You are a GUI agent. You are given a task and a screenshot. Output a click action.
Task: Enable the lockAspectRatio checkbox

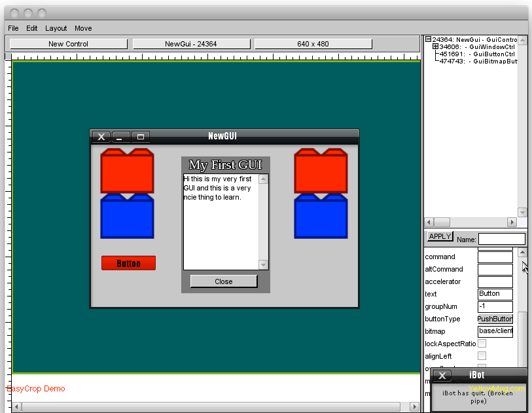tap(482, 344)
